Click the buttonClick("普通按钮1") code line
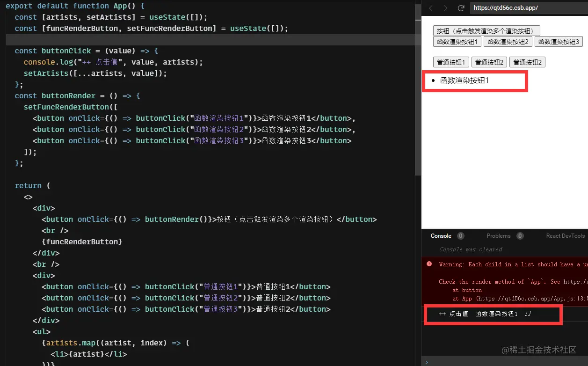 (186, 287)
